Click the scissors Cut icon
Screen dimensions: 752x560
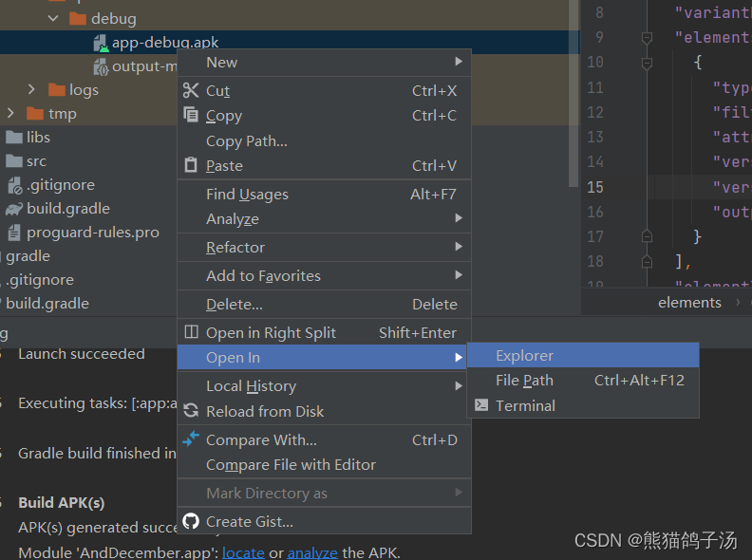pos(191,90)
